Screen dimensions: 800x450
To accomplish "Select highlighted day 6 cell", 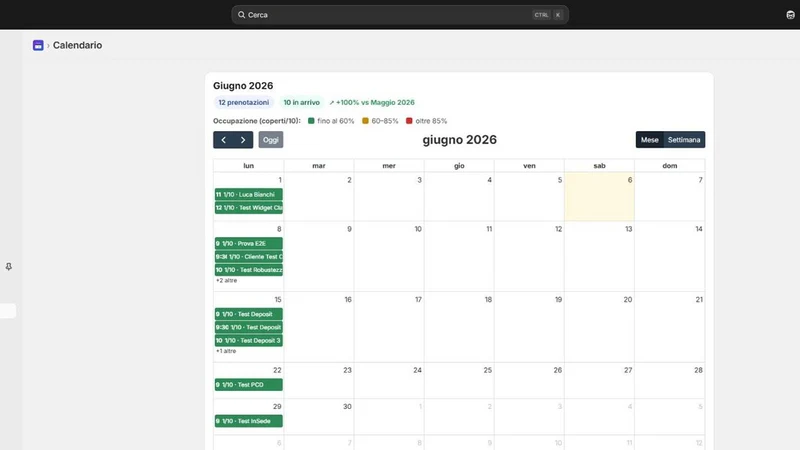I will 599,197.
